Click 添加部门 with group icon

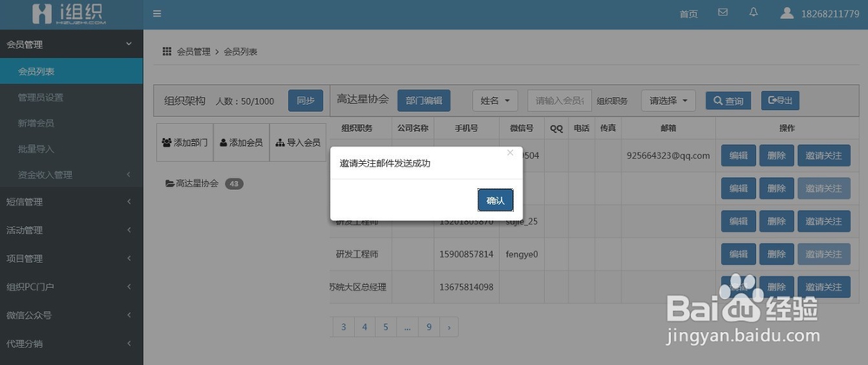tap(185, 142)
